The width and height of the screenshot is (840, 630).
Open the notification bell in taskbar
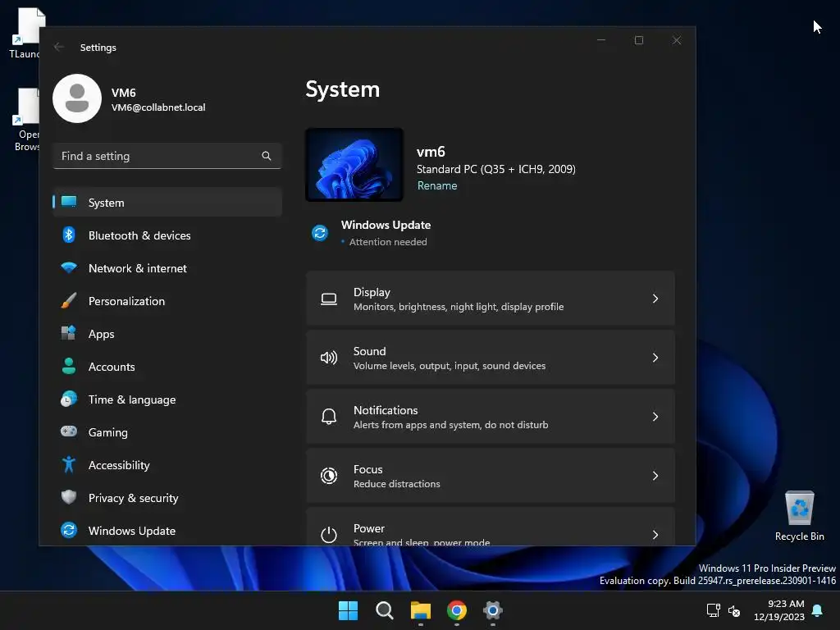(x=817, y=610)
